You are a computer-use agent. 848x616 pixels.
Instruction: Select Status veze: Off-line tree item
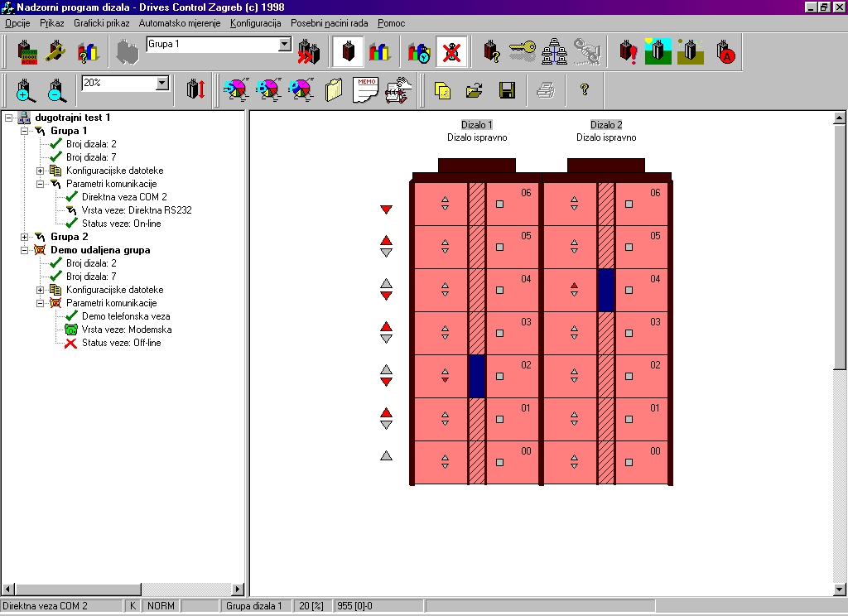click(121, 343)
